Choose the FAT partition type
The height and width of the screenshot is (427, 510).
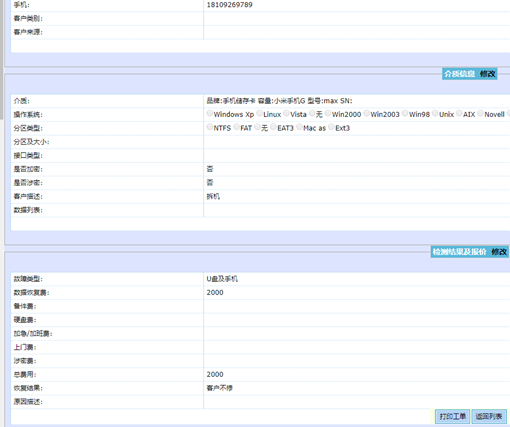(237, 127)
